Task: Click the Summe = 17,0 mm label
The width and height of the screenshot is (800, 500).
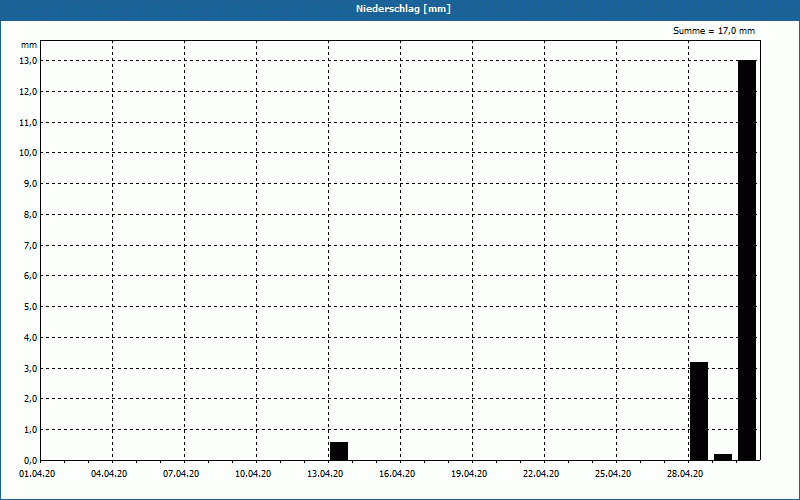Action: pyautogui.click(x=714, y=31)
